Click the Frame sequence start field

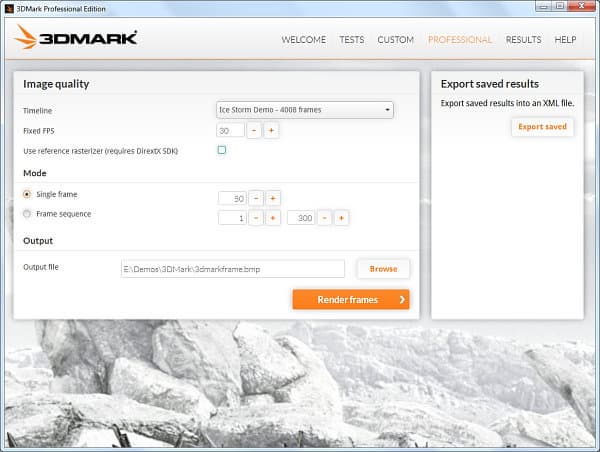[x=232, y=218]
